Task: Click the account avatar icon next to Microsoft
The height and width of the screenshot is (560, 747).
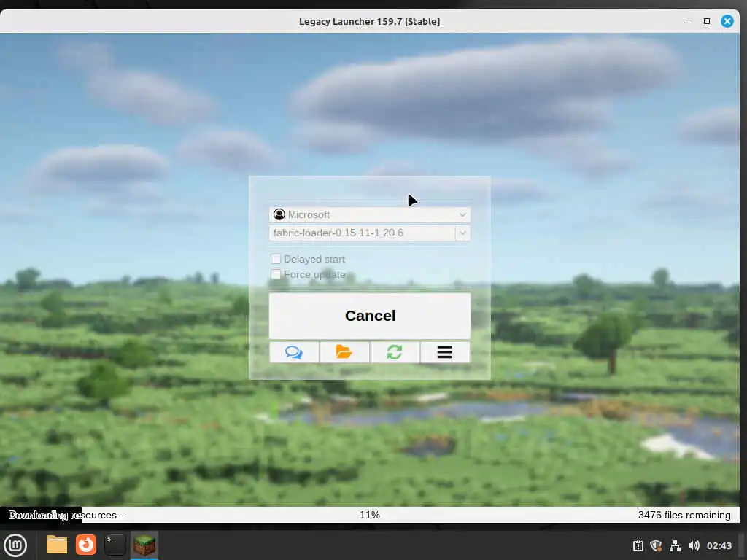Action: 279,215
